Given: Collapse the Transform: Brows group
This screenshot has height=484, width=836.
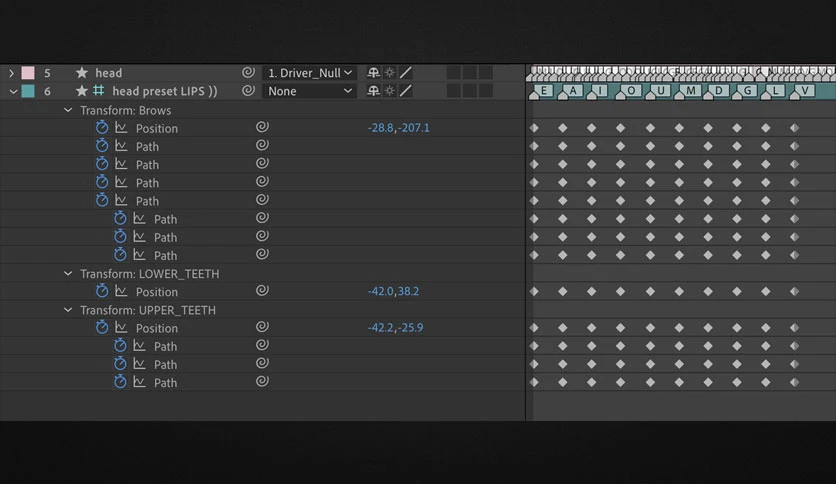Looking at the screenshot, I should click(x=68, y=110).
